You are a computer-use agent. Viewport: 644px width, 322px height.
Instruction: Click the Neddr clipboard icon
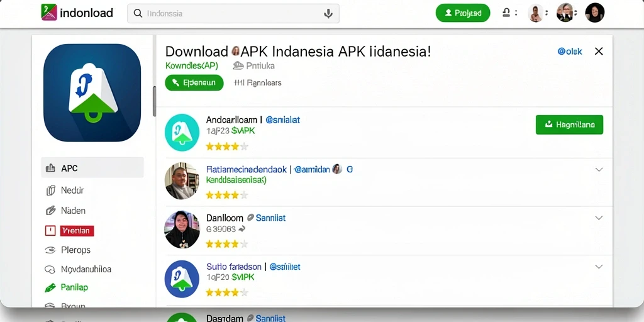tap(50, 190)
